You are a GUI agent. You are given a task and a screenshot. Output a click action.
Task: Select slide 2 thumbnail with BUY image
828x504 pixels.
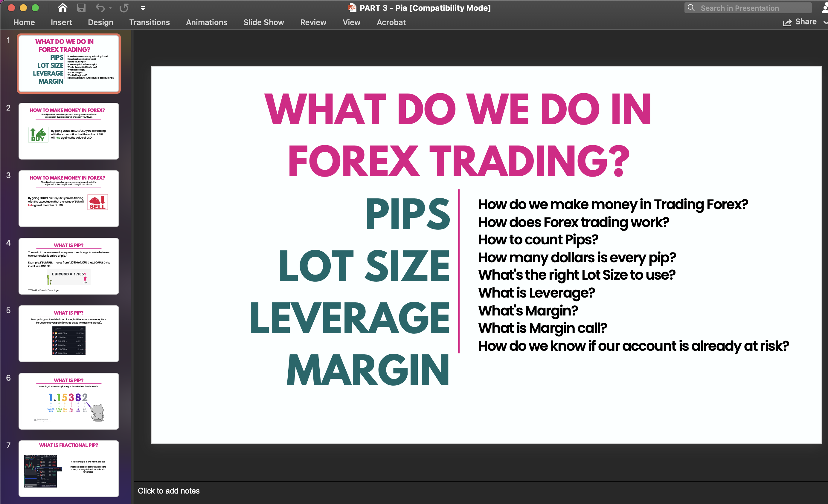coord(68,131)
